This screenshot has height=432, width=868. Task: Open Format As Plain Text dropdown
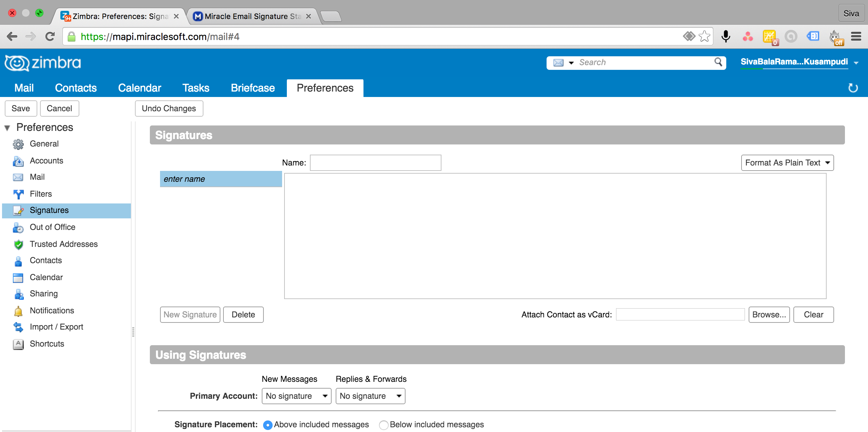pyautogui.click(x=787, y=163)
